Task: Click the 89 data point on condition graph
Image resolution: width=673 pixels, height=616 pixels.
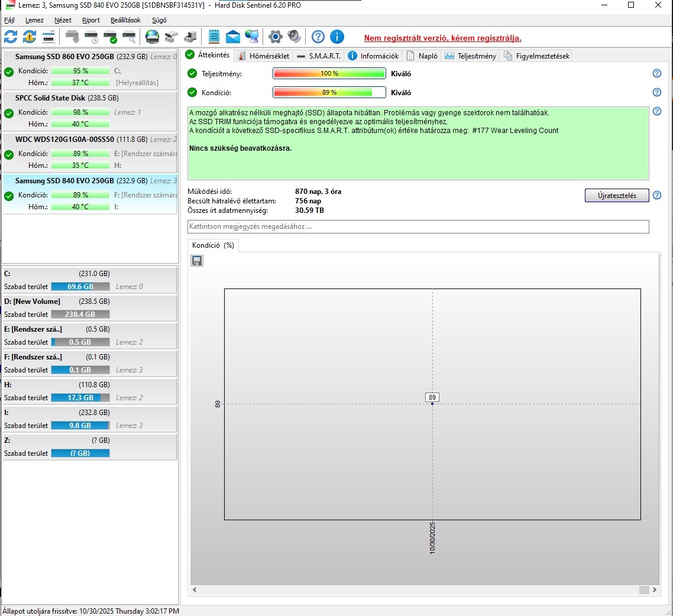Action: pyautogui.click(x=432, y=404)
